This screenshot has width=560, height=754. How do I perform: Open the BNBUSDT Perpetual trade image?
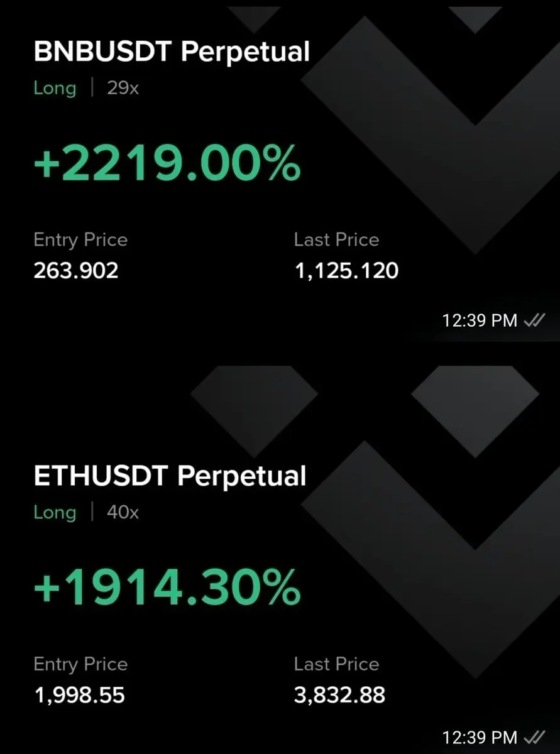point(280,171)
